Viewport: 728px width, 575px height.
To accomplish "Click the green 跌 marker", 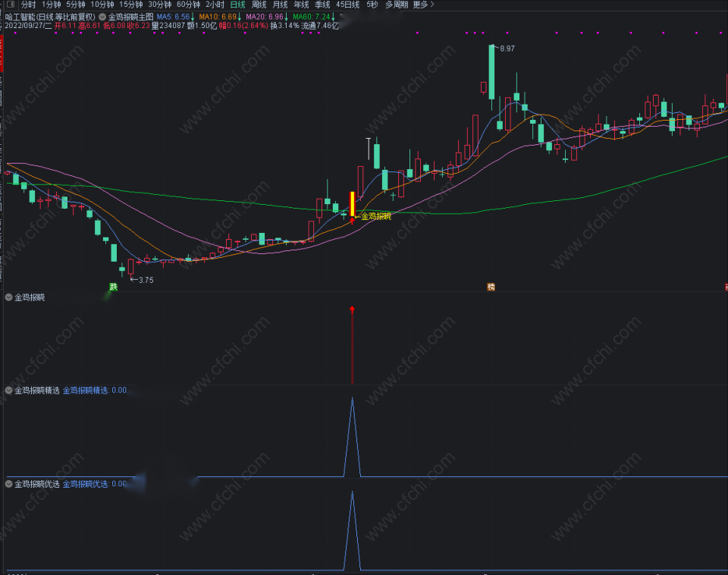I will 113,287.
